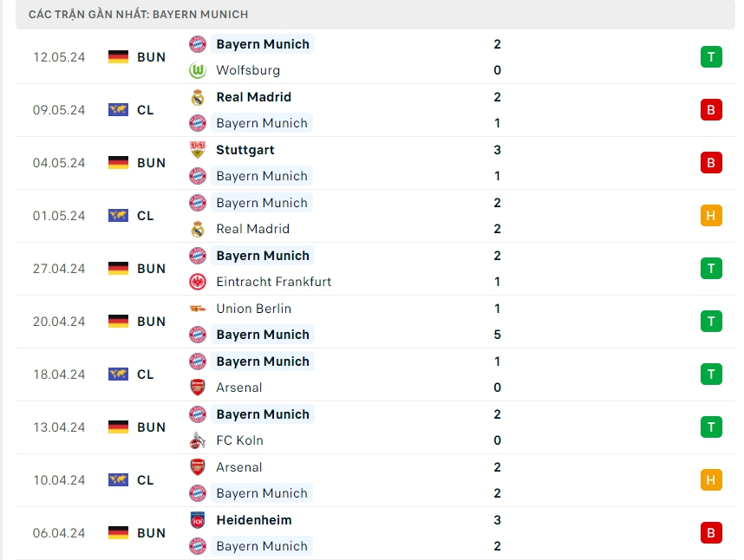This screenshot has width=744, height=560.
Task: Click the BUN league label on 20.04.24
Action: tap(151, 322)
